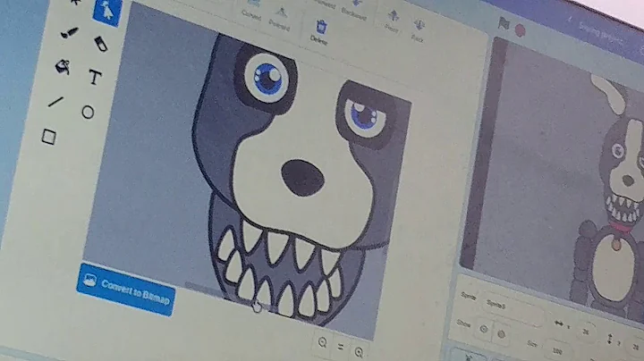Click the dog's left eye on canvas
Image resolution: width=644 pixels, height=361 pixels.
267,77
